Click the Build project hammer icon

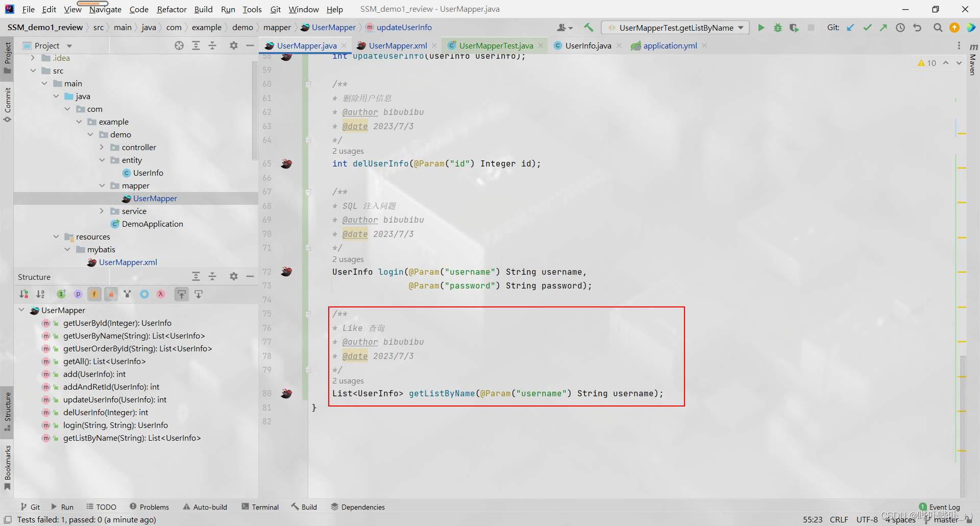coord(589,28)
